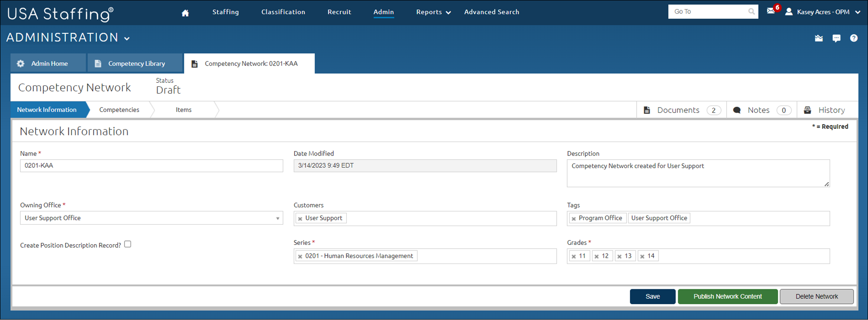Select the Competency Network: 0201-KAA tab
868x320 pixels.
[249, 64]
